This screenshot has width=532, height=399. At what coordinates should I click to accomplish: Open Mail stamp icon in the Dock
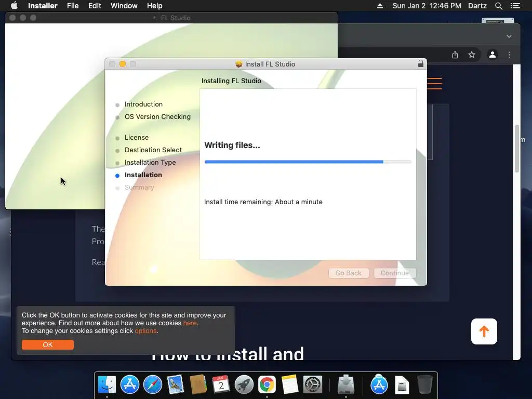click(176, 385)
